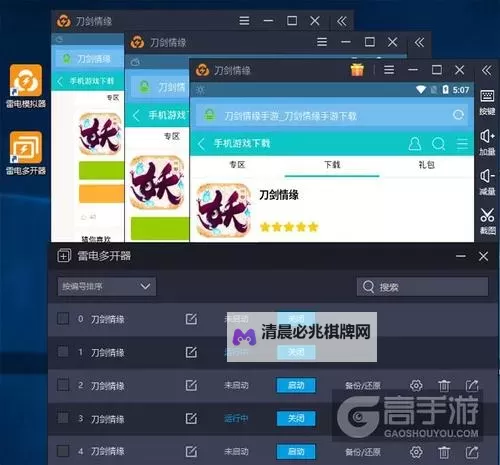Click the 刀剑情缘 game icon in front window
The image size is (500, 465).
(223, 210)
